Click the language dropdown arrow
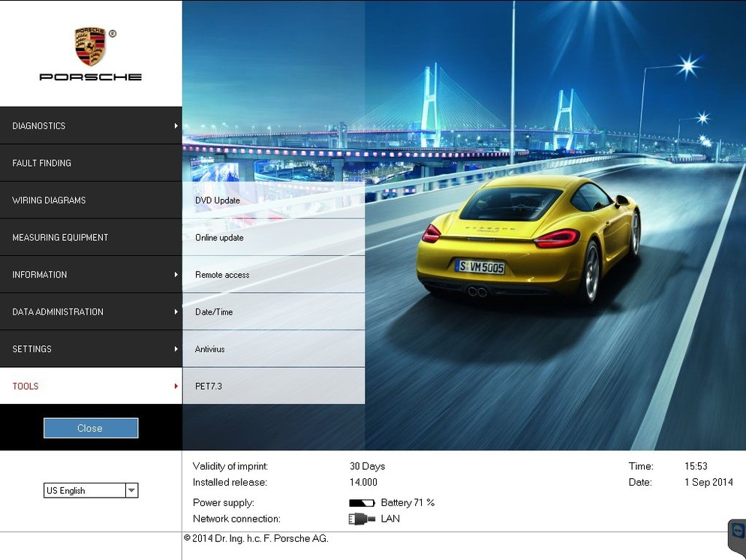This screenshot has height=560, width=746. coord(132,490)
